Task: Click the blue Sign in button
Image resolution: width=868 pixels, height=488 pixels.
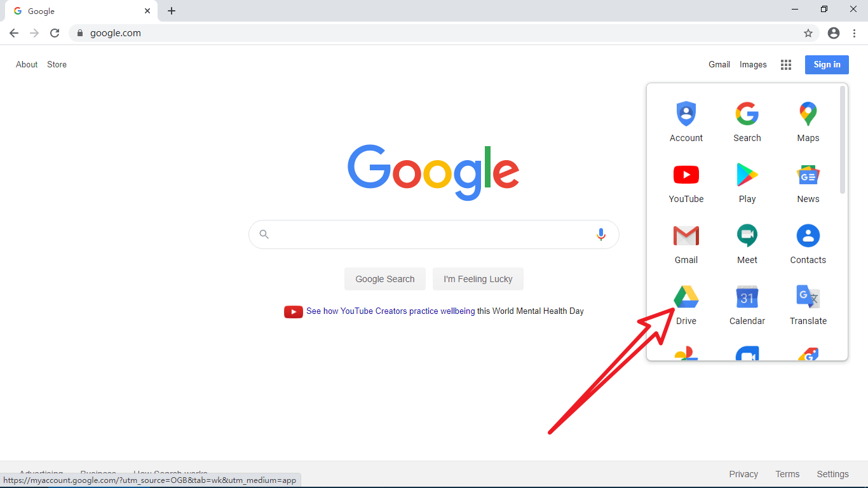Action: (827, 65)
